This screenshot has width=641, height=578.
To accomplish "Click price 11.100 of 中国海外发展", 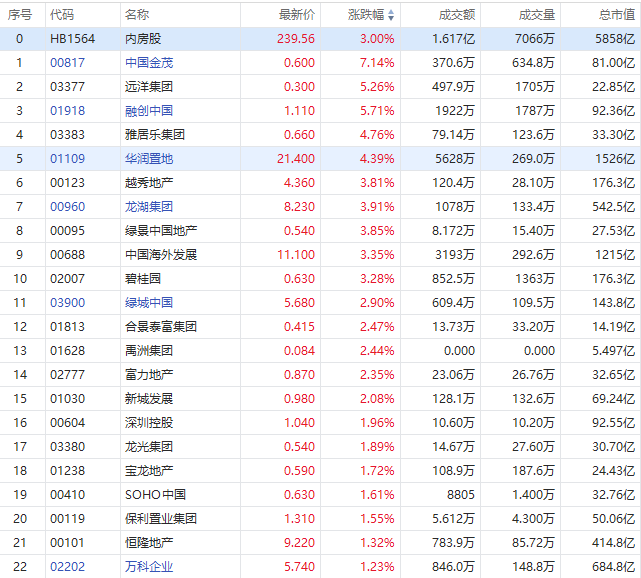I will pos(296,255).
